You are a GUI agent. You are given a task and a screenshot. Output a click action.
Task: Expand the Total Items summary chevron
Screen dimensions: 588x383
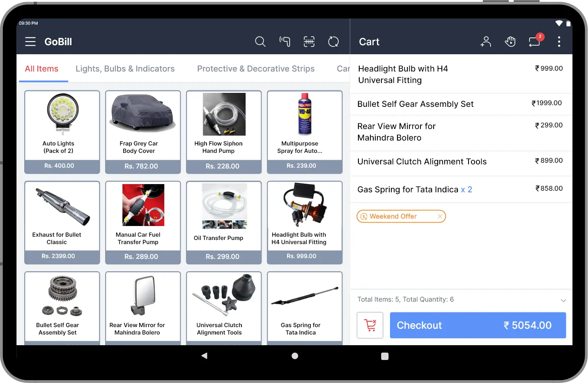click(563, 300)
